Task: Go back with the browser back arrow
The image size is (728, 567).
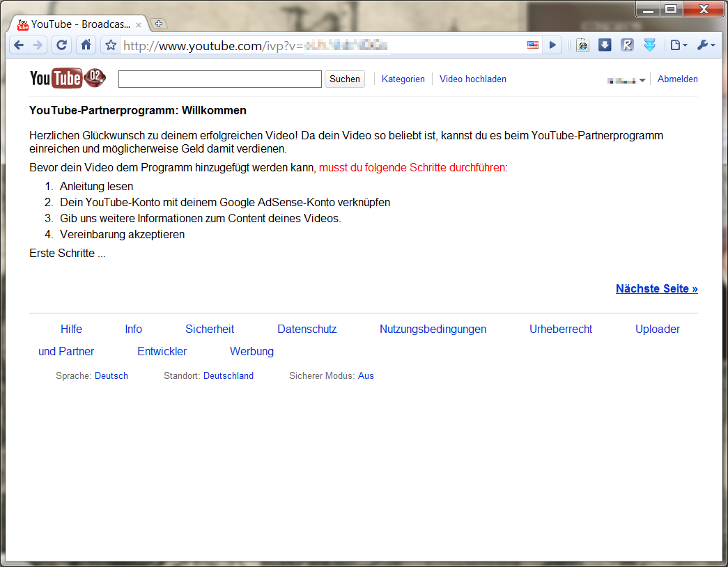Action: [19, 45]
